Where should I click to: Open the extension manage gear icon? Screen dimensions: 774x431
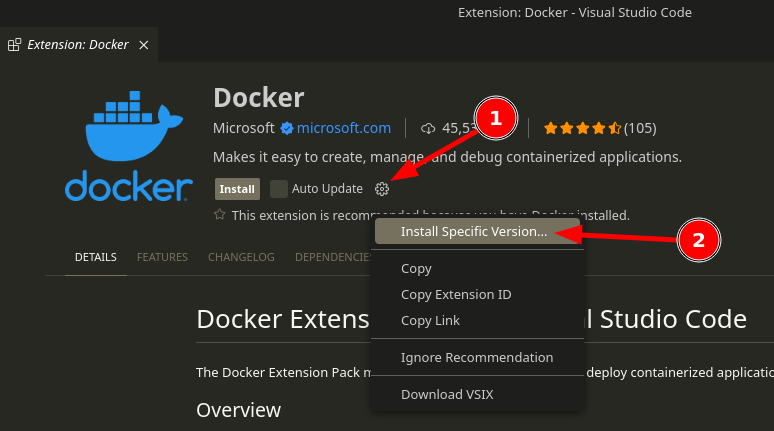[x=382, y=189]
